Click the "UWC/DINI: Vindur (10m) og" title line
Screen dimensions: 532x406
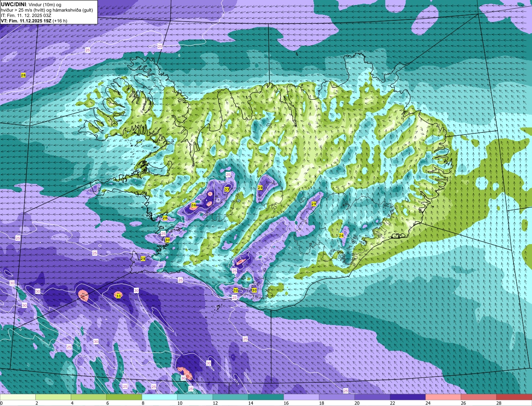(x=31, y=4)
